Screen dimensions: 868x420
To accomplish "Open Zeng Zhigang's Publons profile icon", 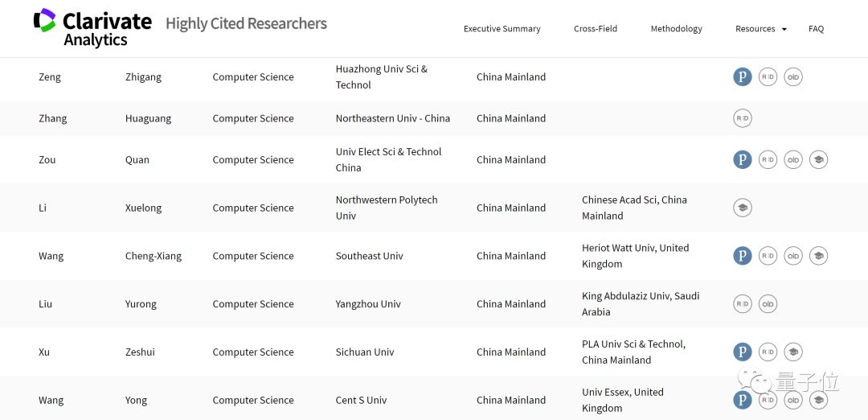I will point(743,77).
